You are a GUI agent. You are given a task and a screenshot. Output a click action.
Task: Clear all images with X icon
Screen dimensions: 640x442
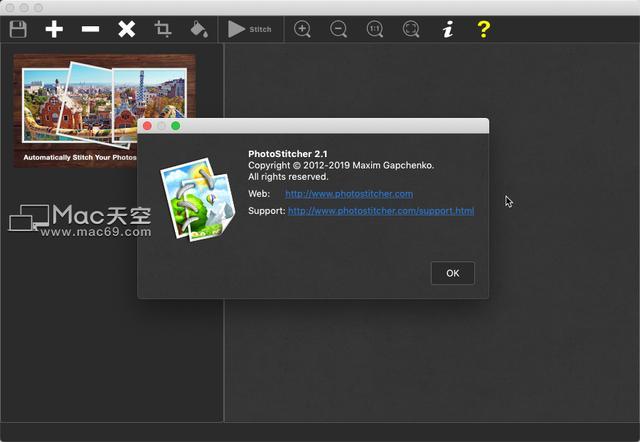pos(127,29)
